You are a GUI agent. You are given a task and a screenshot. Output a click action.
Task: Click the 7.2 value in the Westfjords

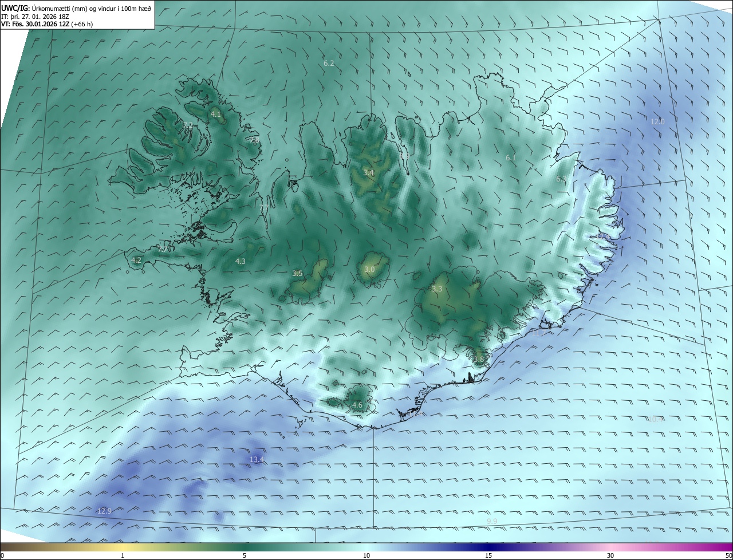pyautogui.click(x=188, y=125)
